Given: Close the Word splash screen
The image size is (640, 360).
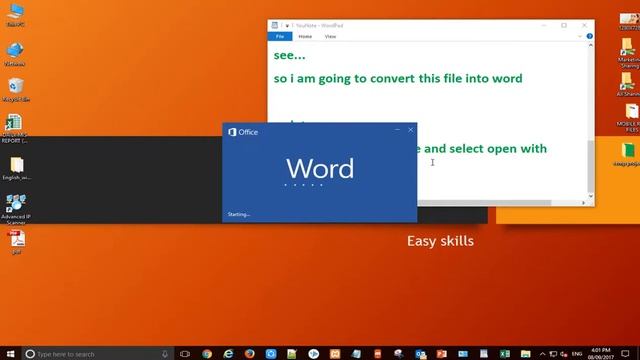Looking at the screenshot, I should [x=410, y=130].
